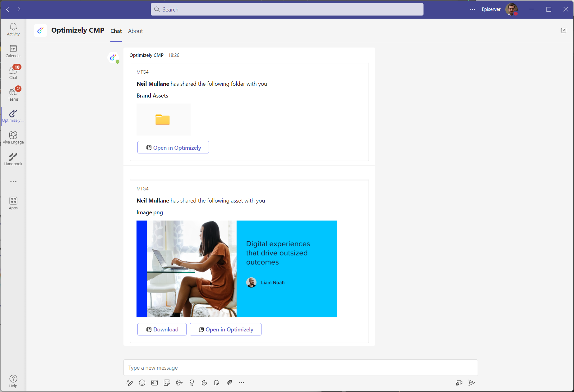Click the Optimizely CMP bot avatar

pyautogui.click(x=113, y=58)
